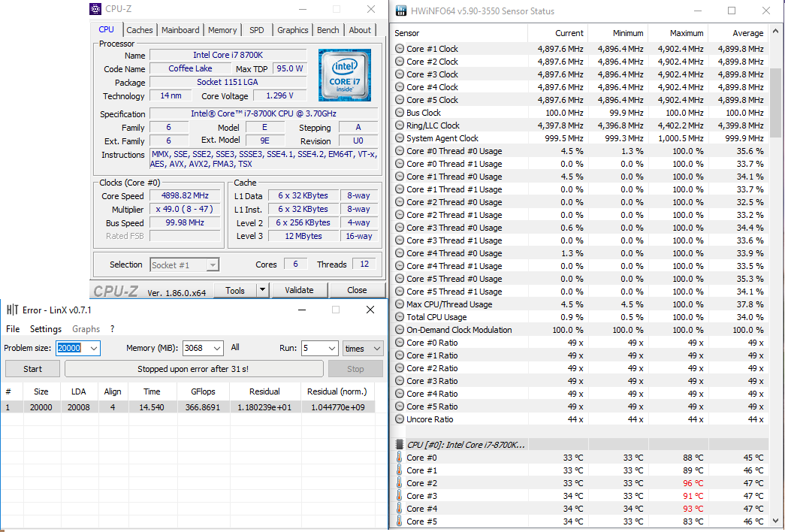Screen dimensions: 785x532
Task: Open the Socket #1 selection dropdown in CPU-Z
Action: tap(213, 265)
